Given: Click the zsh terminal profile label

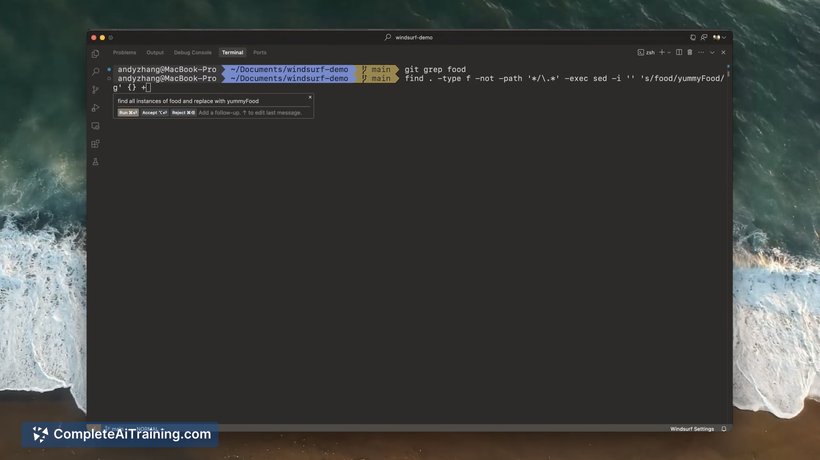Looking at the screenshot, I should (x=646, y=52).
